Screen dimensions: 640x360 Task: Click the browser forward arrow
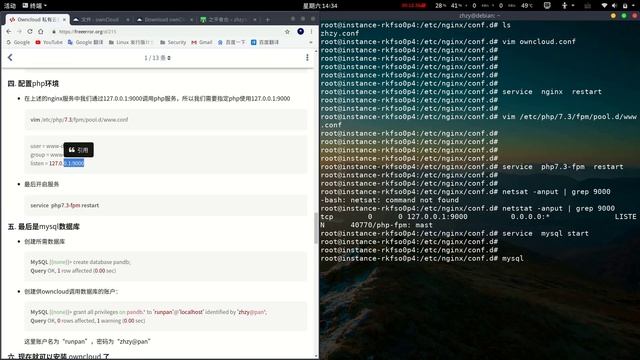pos(19,31)
